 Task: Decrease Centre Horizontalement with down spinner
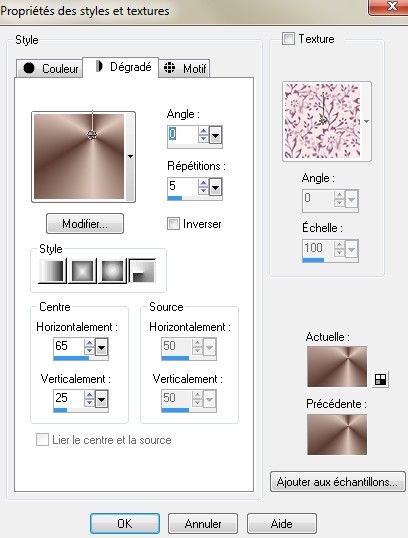pos(89,351)
